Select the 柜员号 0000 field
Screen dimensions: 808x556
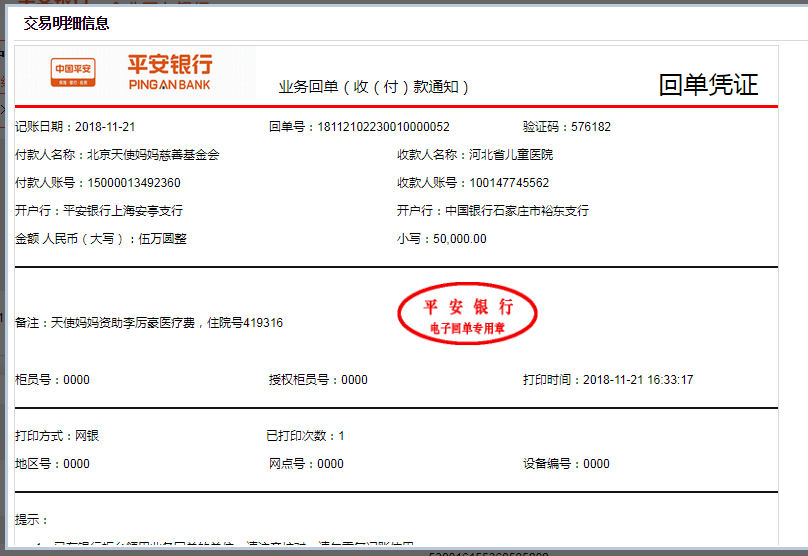point(53,380)
